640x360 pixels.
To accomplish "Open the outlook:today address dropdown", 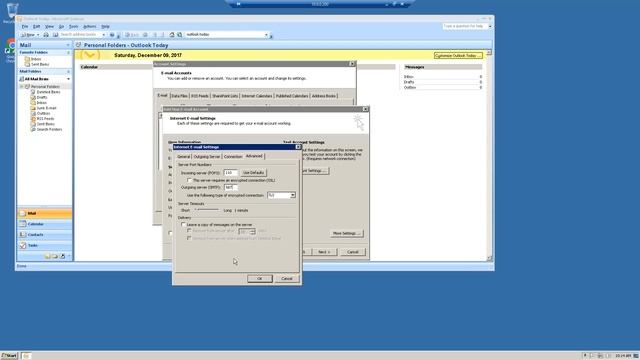I will 266,35.
